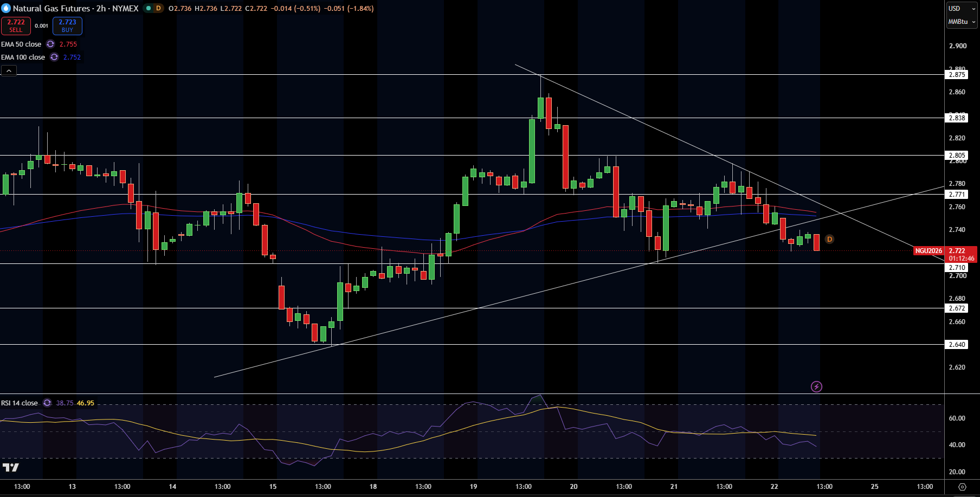Click the market status D badge in header
Viewport: 980px width, 497px height.
point(158,8)
